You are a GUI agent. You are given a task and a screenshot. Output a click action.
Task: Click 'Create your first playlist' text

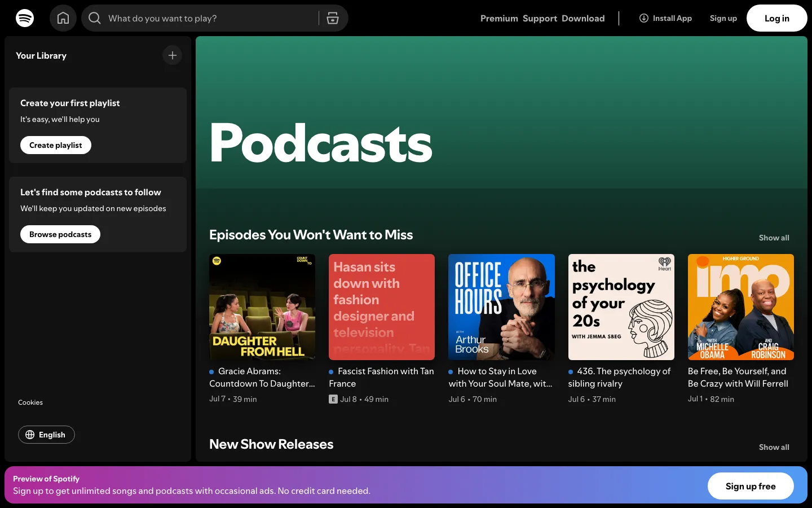[70, 103]
